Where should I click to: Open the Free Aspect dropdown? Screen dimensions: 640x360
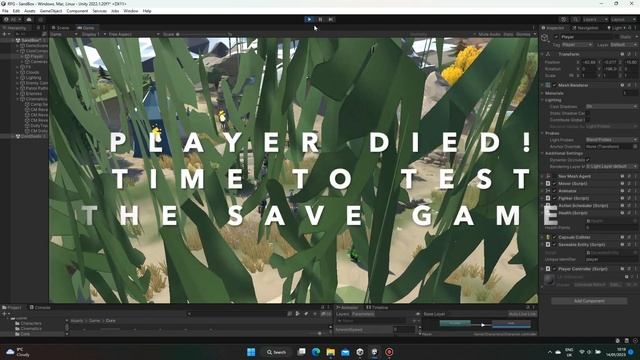pos(133,34)
